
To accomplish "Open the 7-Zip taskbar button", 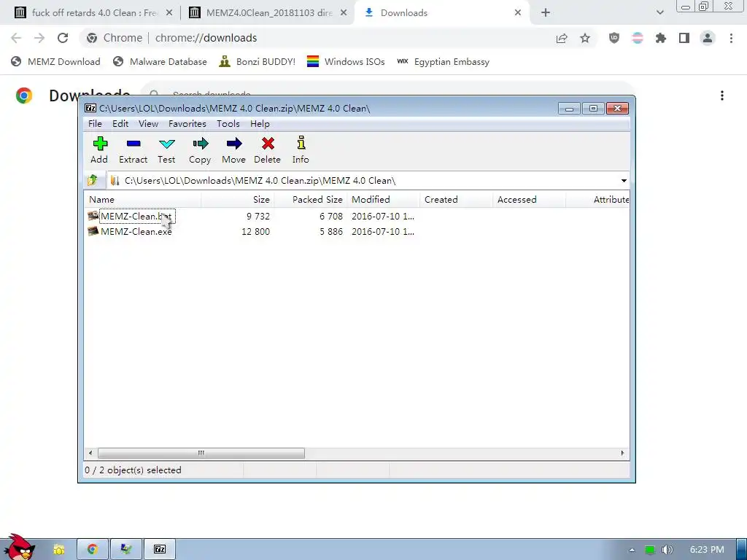I will click(160, 550).
